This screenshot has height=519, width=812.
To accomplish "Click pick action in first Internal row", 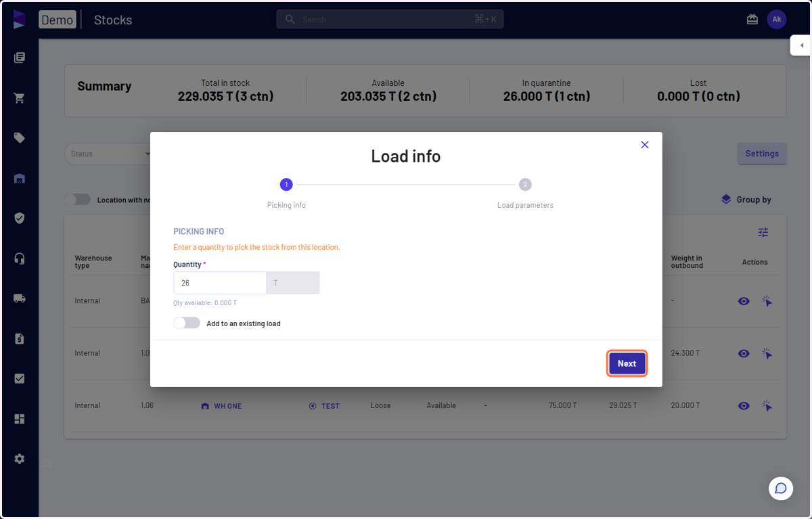I will point(767,301).
